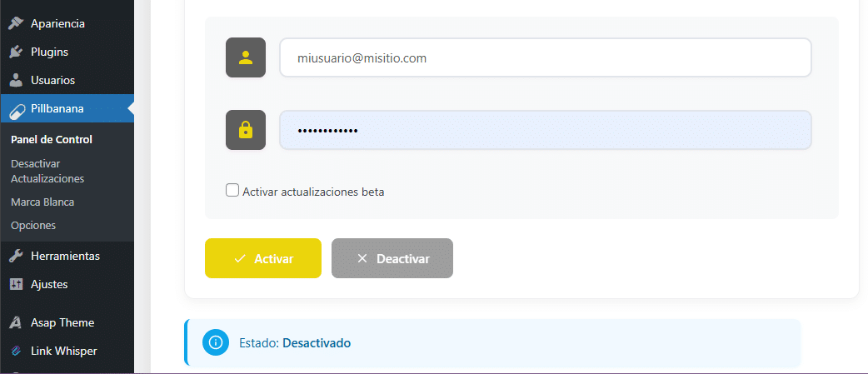Screen dimensions: 868x374
Task: Click the yellow user icon beside email
Action: click(246, 57)
